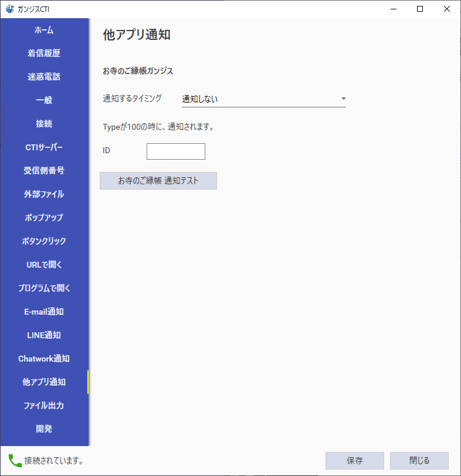Click the green phone connection status icon
This screenshot has height=476, width=461.
coord(15,460)
